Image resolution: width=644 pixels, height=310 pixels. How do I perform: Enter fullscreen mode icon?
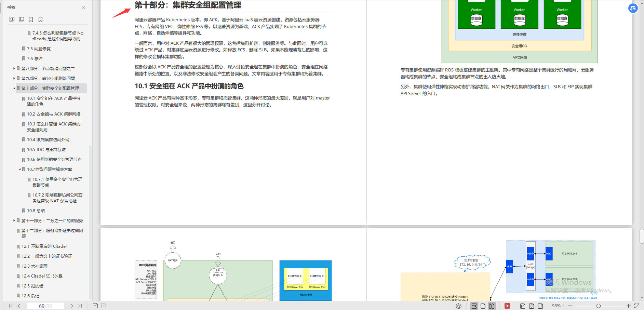coord(637,306)
